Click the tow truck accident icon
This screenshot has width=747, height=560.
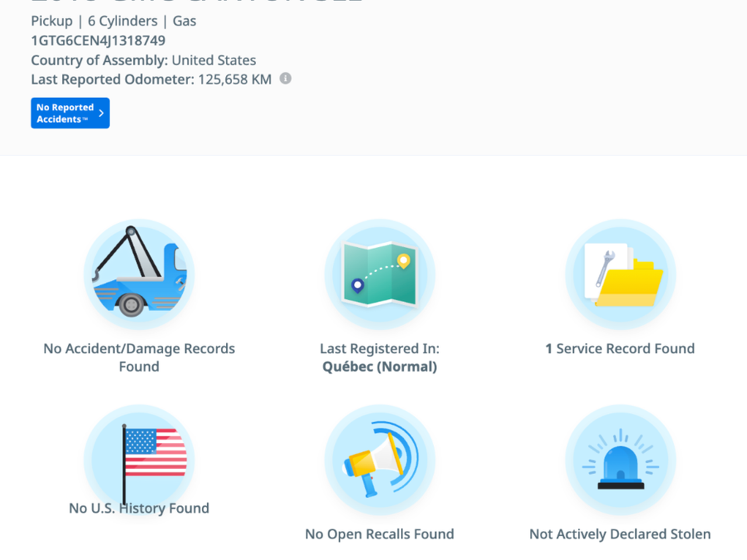139,274
